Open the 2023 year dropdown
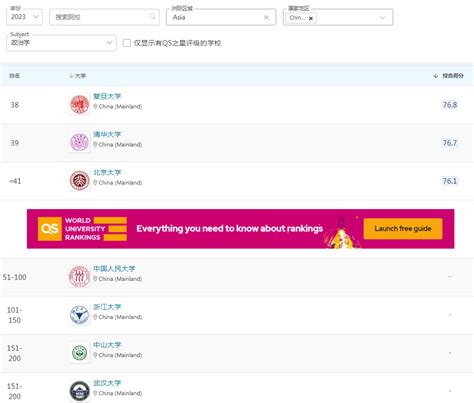474x403 pixels. coord(24,17)
